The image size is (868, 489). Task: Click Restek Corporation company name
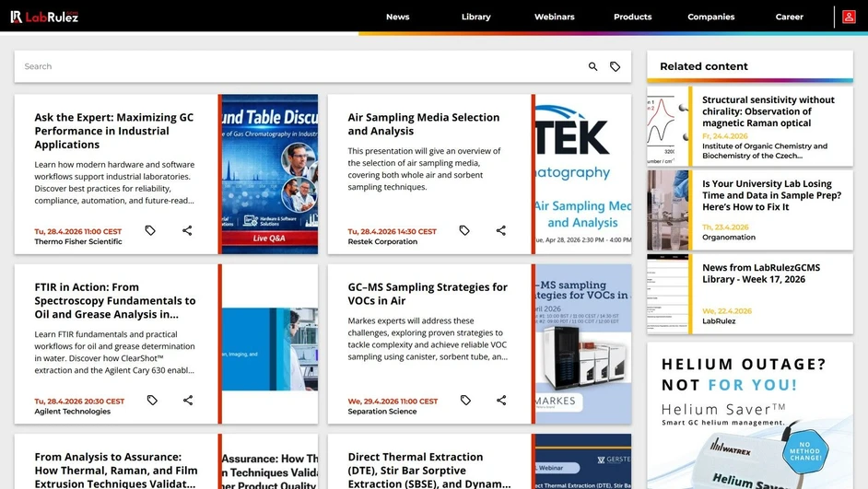tap(382, 241)
